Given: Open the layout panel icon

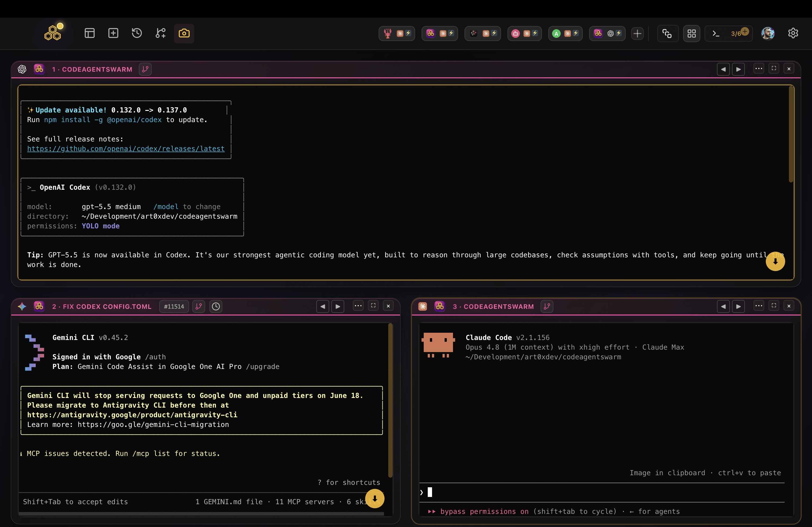Looking at the screenshot, I should [x=89, y=33].
